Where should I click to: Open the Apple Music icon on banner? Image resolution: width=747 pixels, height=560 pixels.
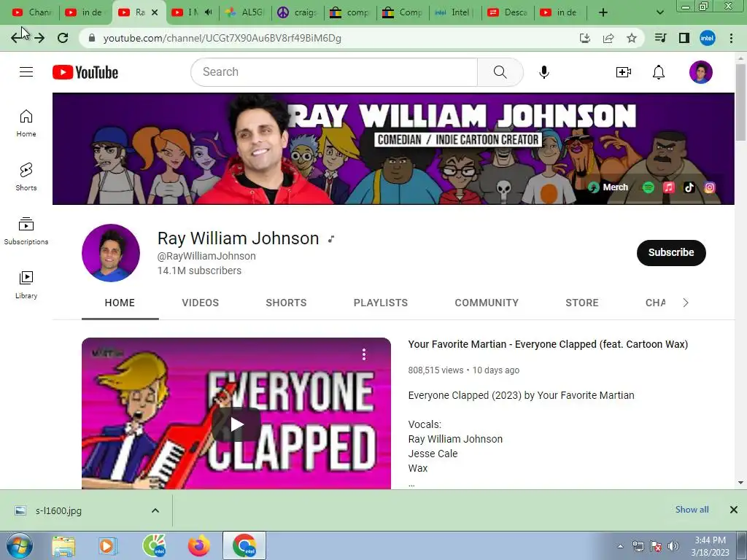(x=668, y=187)
